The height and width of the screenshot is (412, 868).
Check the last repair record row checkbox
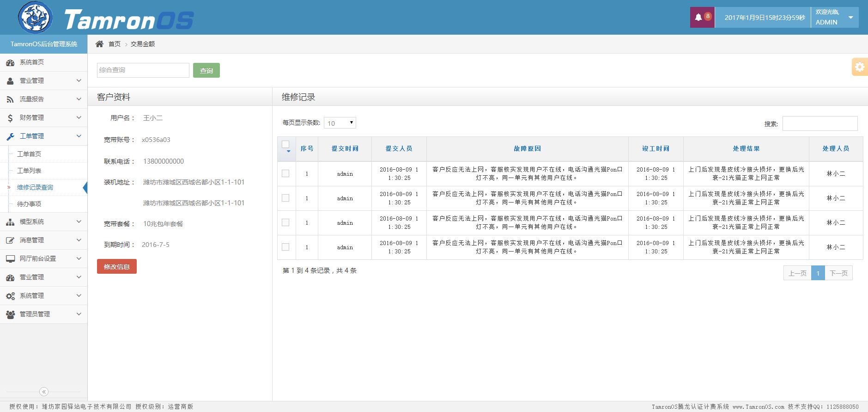285,247
